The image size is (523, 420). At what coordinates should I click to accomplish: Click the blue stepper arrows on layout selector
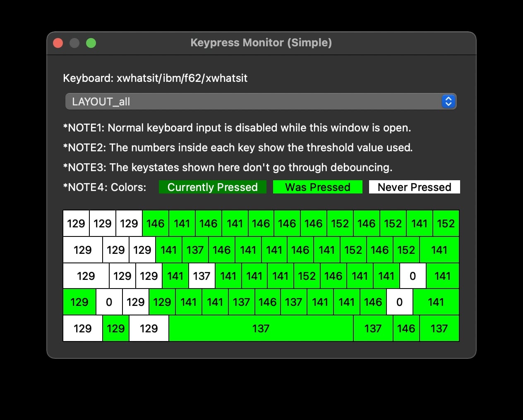(x=449, y=101)
